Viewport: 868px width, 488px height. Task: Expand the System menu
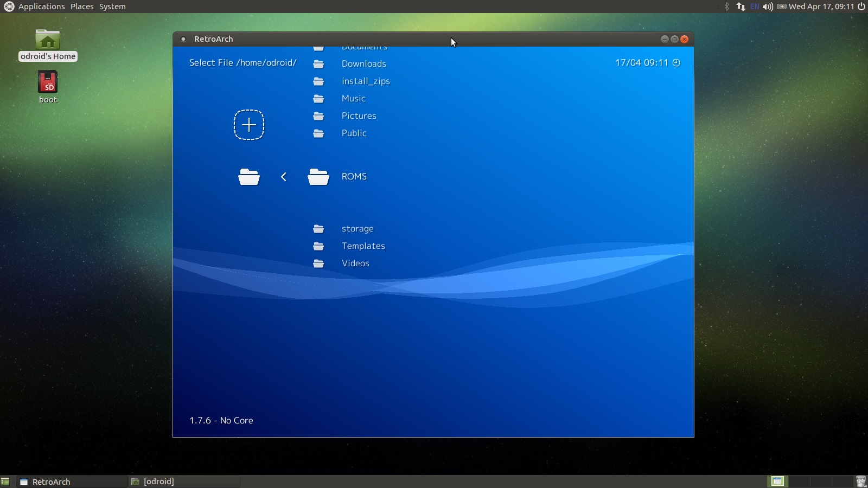click(x=112, y=7)
